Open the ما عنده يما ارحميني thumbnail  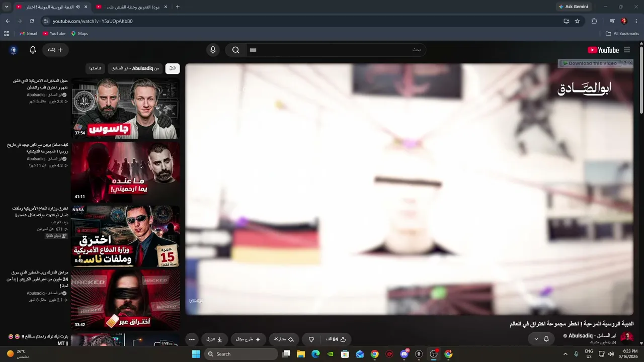(125, 172)
